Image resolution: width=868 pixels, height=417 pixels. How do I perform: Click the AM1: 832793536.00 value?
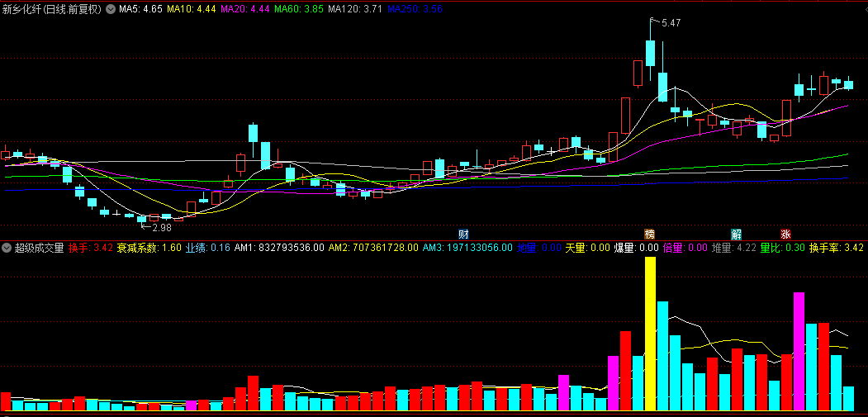coord(279,248)
